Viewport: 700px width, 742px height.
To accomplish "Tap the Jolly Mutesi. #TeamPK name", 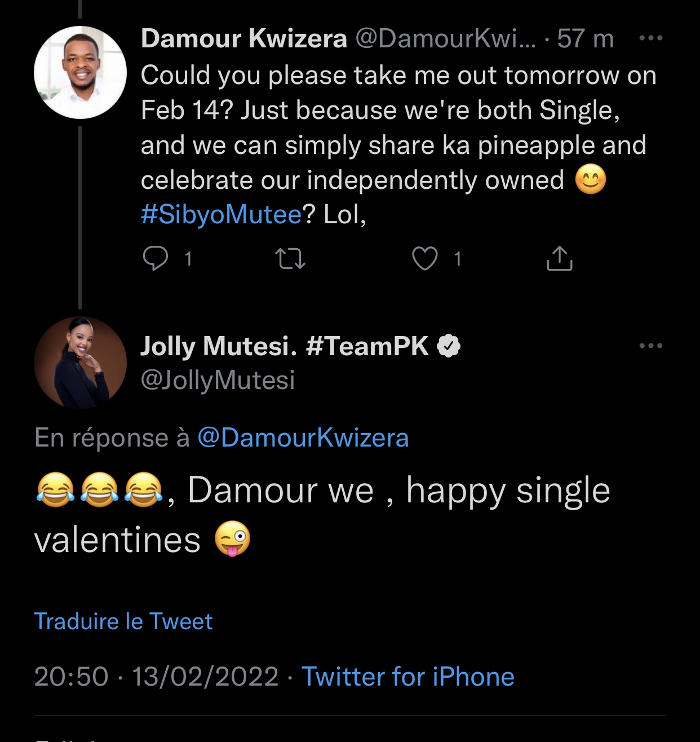I will point(284,346).
